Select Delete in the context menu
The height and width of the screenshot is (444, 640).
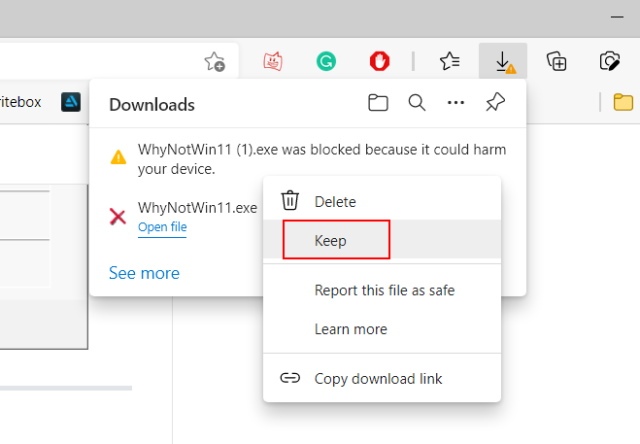point(382,201)
